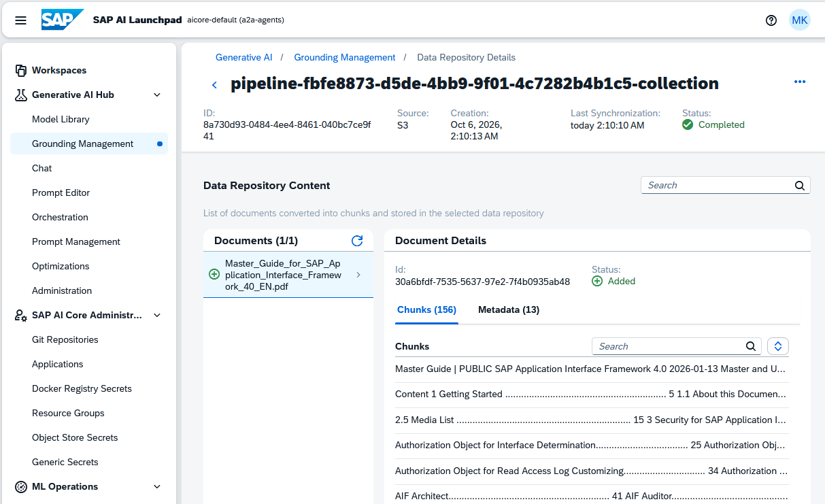This screenshot has height=504, width=825.
Task: Click the Documents (1/1) header
Action: click(x=256, y=241)
